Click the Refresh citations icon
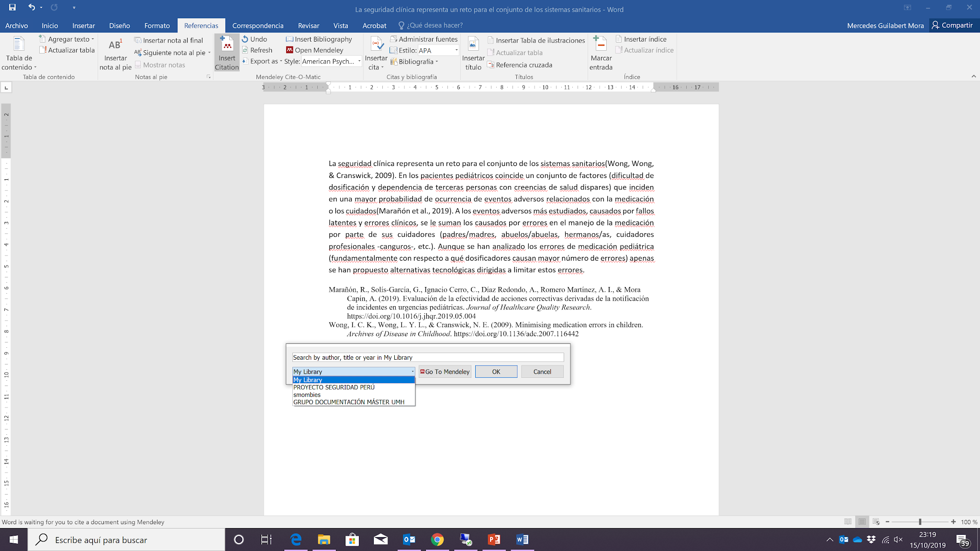The width and height of the screenshot is (980, 551). (x=245, y=50)
